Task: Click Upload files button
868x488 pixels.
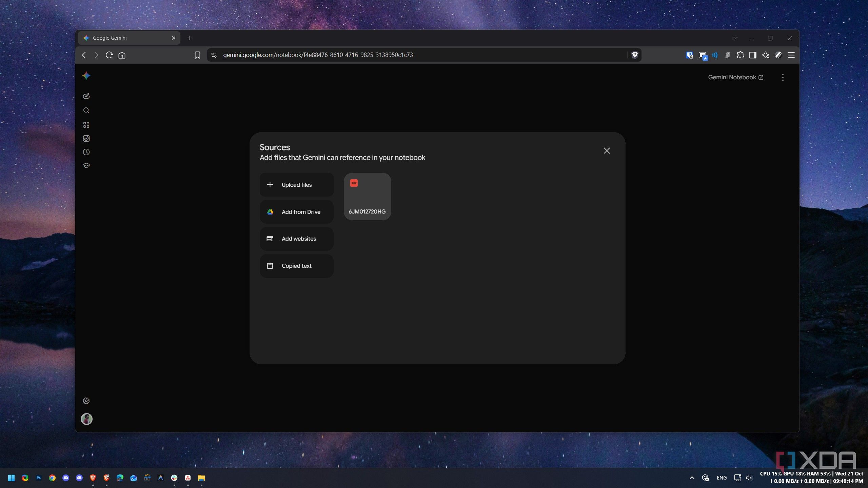Action: click(296, 185)
